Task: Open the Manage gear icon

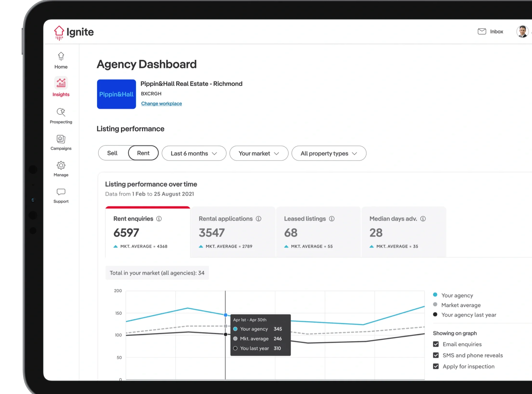Action: 61,165
